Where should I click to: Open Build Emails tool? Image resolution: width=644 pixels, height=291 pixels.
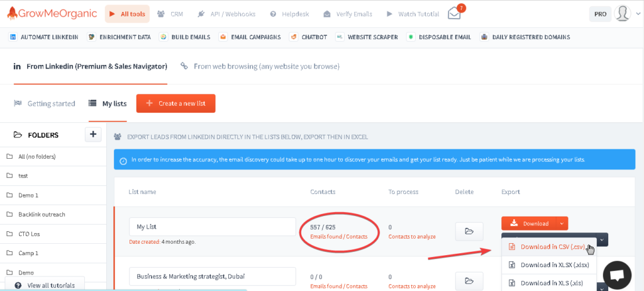pos(185,37)
